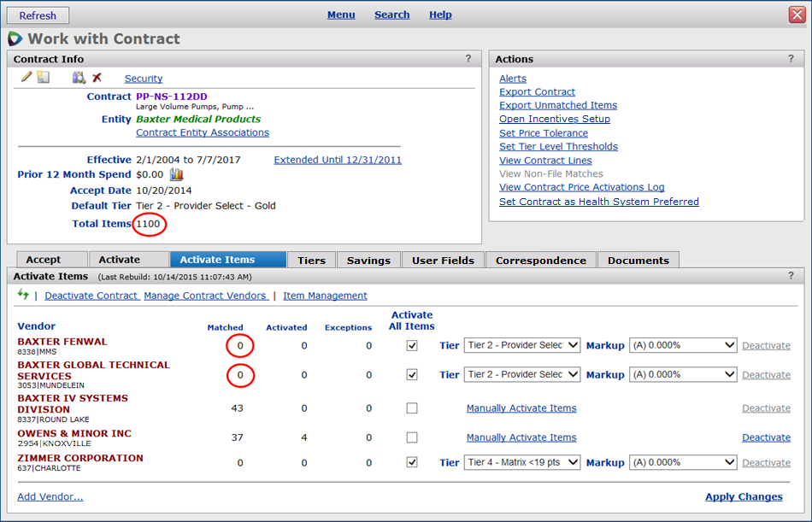The width and height of the screenshot is (812, 522).
Task: Open help for the Actions panel
Action: point(790,59)
